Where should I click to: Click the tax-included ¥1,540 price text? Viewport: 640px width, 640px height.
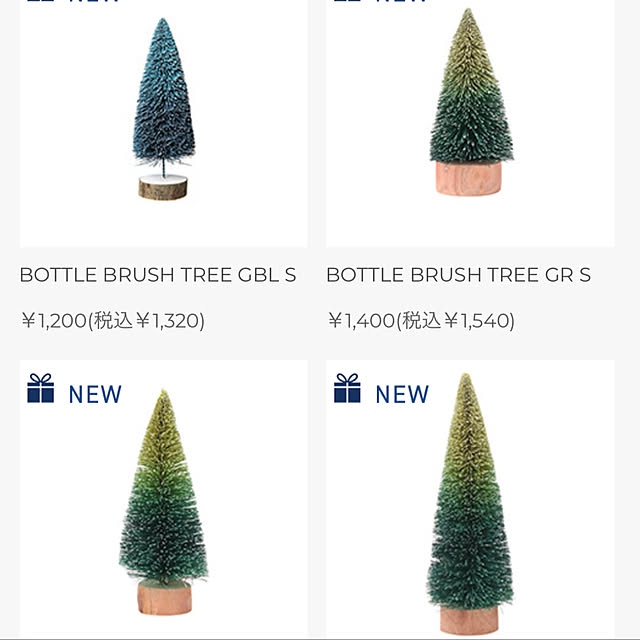pyautogui.click(x=455, y=321)
